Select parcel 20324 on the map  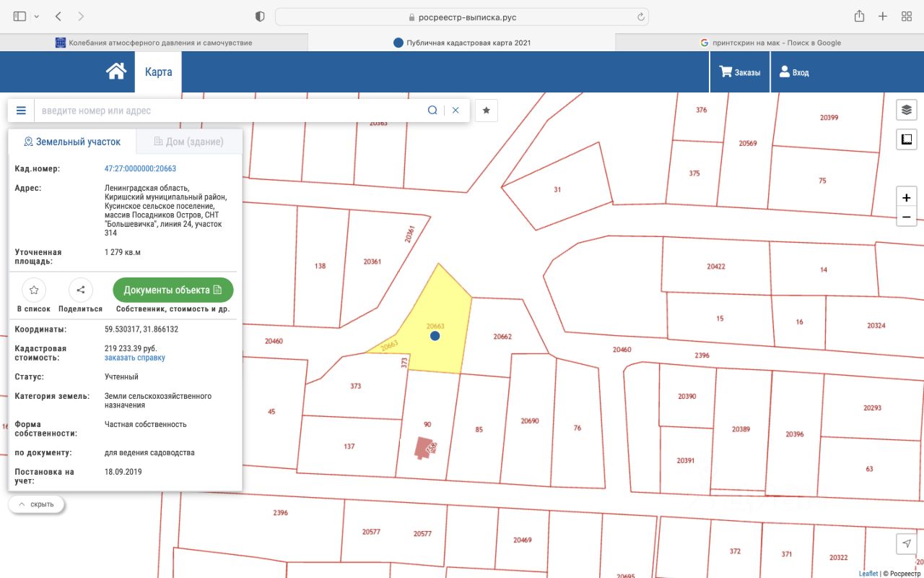(876, 325)
